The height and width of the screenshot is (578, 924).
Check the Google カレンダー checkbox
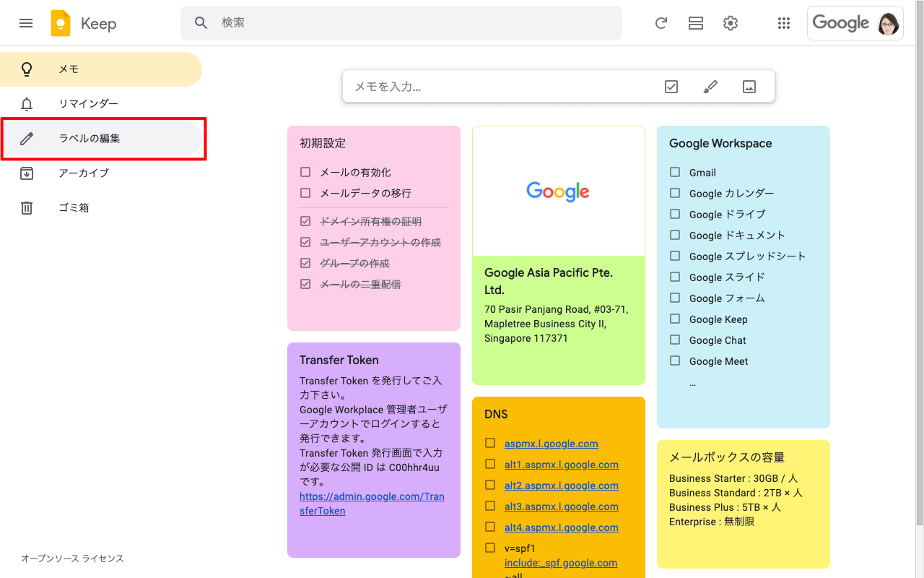pyautogui.click(x=675, y=193)
